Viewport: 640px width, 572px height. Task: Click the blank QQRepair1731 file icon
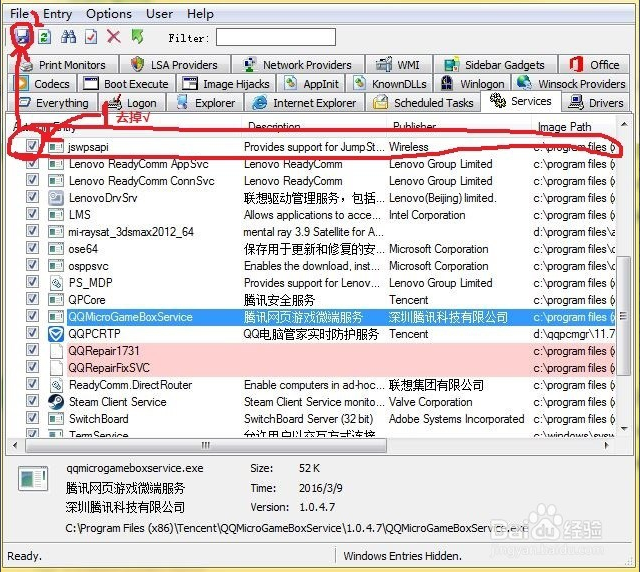56,351
